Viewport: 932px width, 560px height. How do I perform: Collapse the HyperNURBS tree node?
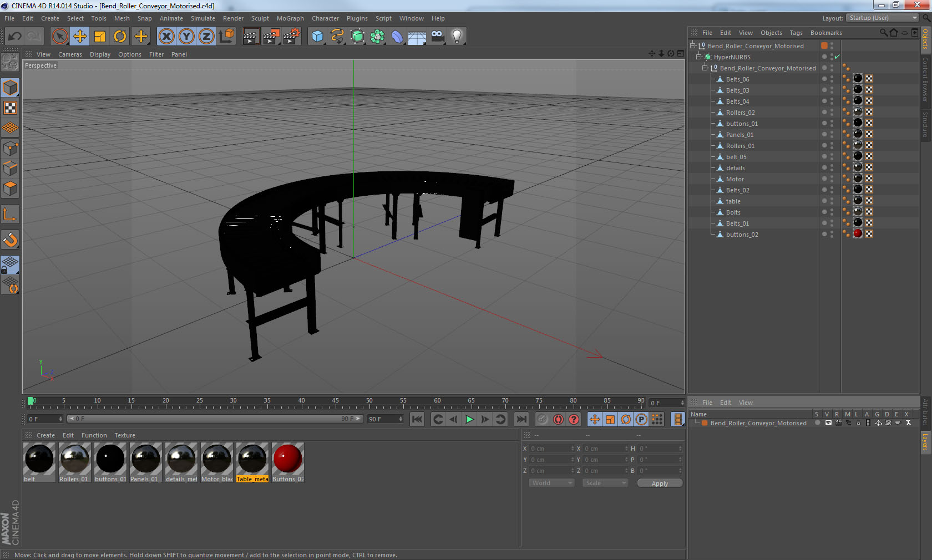699,57
